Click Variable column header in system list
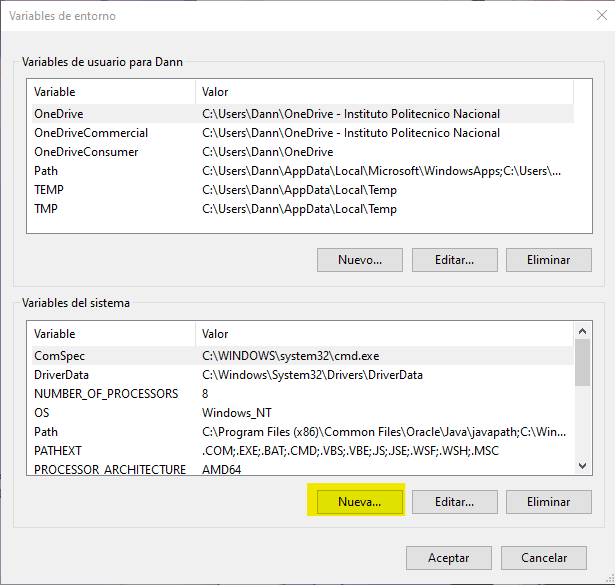615x585 pixels. coord(113,334)
